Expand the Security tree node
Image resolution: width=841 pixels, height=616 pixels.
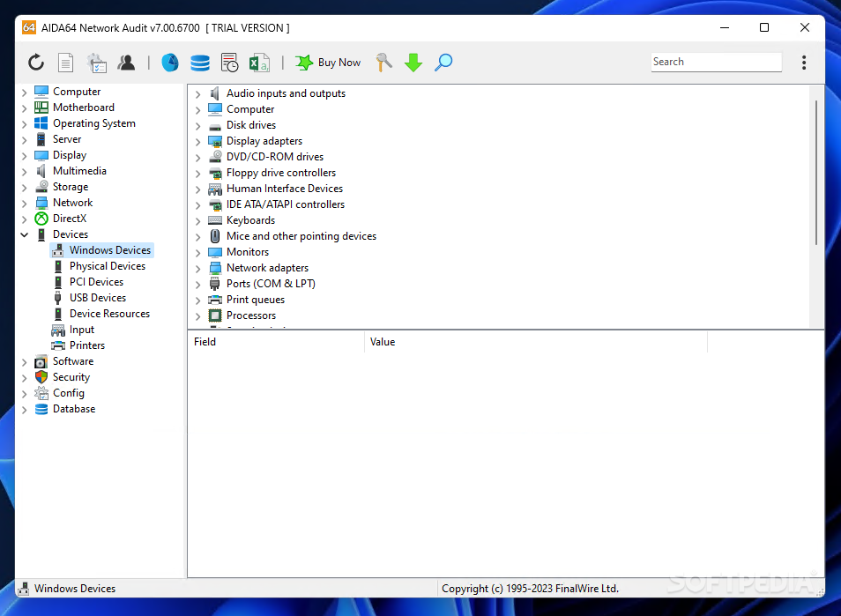[x=24, y=377]
